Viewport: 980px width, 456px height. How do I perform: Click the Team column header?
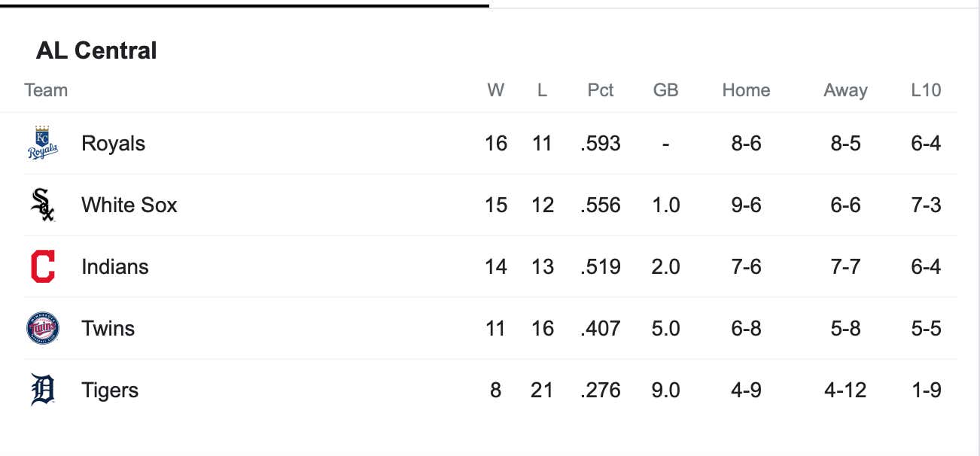pyautogui.click(x=46, y=90)
